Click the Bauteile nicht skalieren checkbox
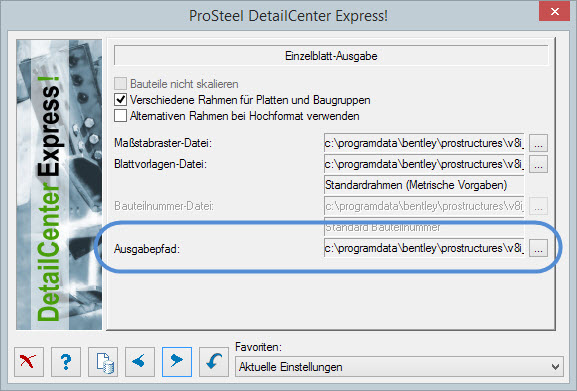577x391 pixels. click(120, 83)
